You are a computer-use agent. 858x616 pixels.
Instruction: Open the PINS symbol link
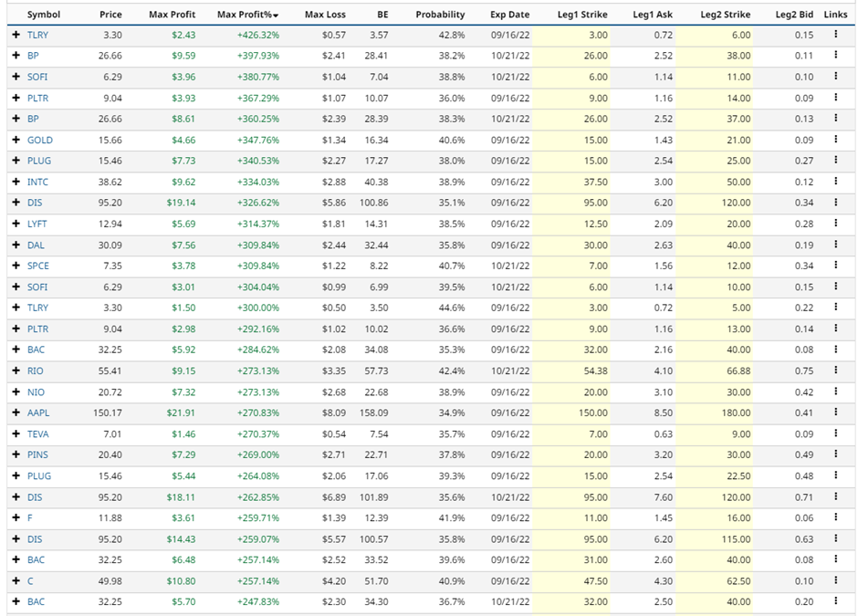(x=37, y=454)
